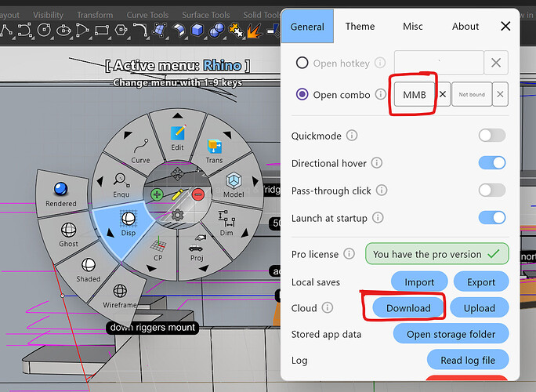Show info for Directional hover
This screenshot has width=536, height=392.
(377, 163)
